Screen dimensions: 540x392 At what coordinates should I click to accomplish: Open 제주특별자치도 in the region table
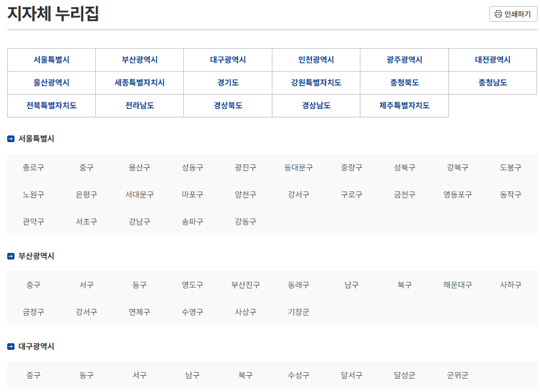click(x=404, y=105)
